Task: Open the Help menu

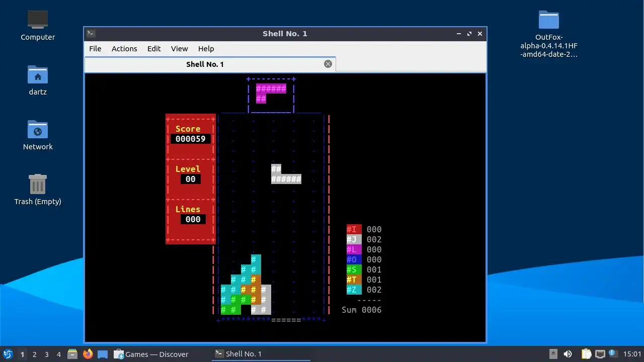Action: 206,49
